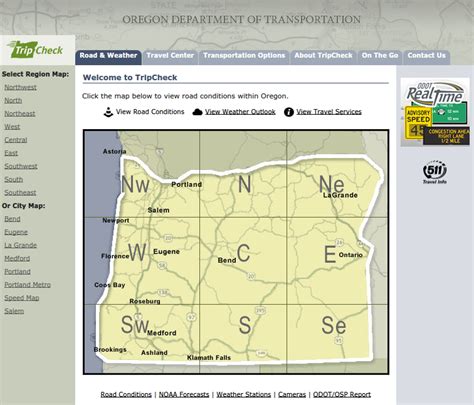Image resolution: width=474 pixels, height=405 pixels.
Task: Open the Travel Center tab
Action: [170, 56]
